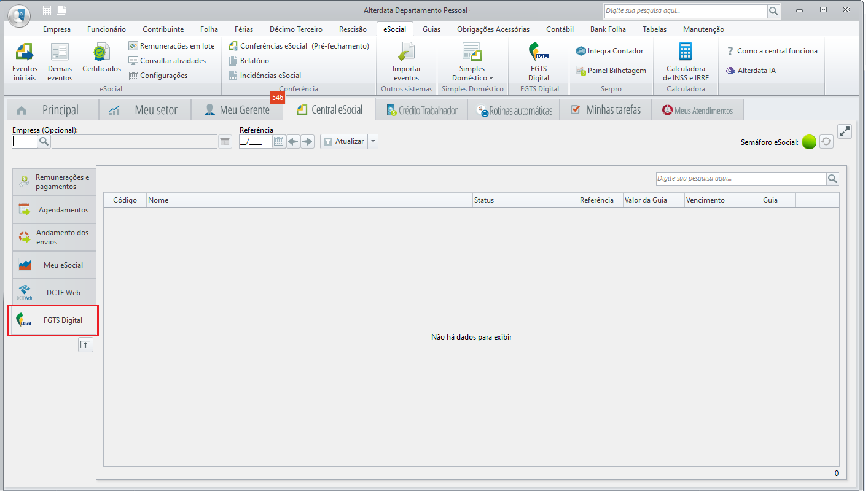Viewport: 868px width, 493px height.
Task: Go to previous Referência with left arrow
Action: pos(294,142)
